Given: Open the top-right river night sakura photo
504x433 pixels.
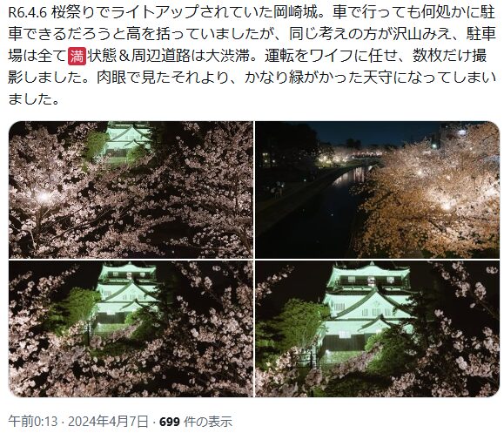Looking at the screenshot, I should tap(378, 189).
